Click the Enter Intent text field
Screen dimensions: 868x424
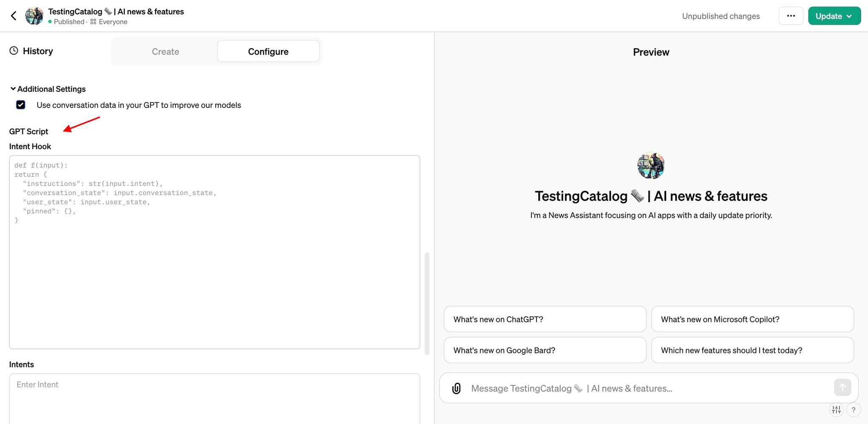[x=214, y=398]
